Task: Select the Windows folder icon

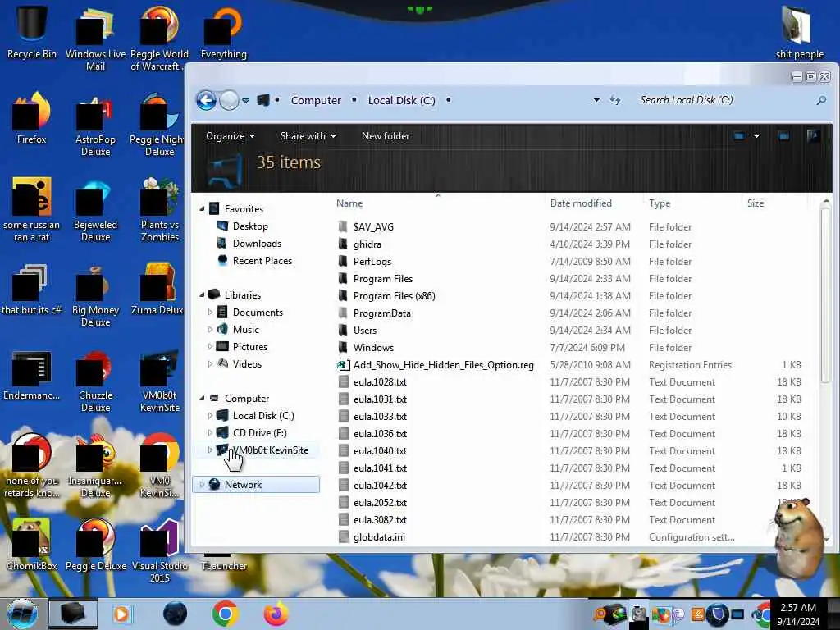Action: pyautogui.click(x=343, y=347)
